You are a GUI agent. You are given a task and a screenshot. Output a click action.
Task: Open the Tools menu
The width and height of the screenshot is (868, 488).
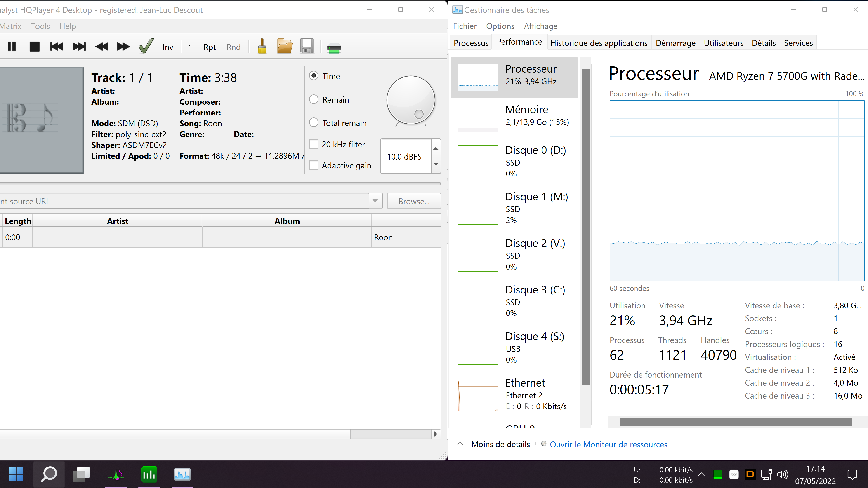[40, 26]
